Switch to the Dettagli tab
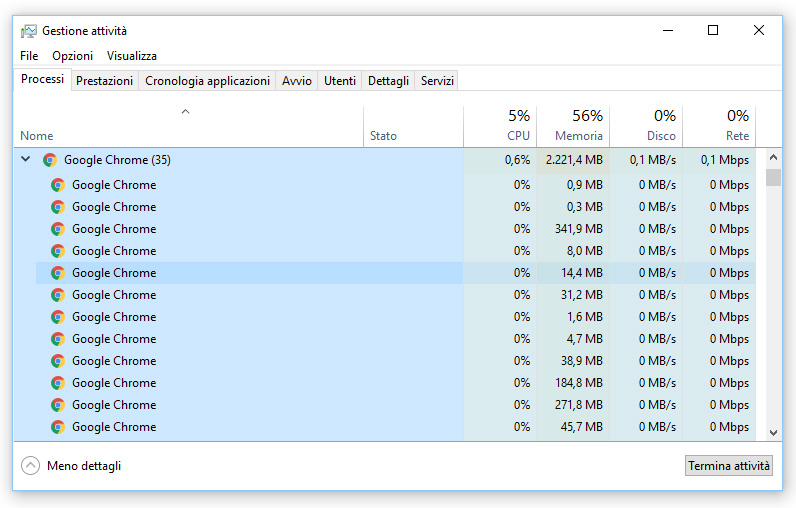Image resolution: width=796 pixels, height=508 pixels. [x=388, y=81]
